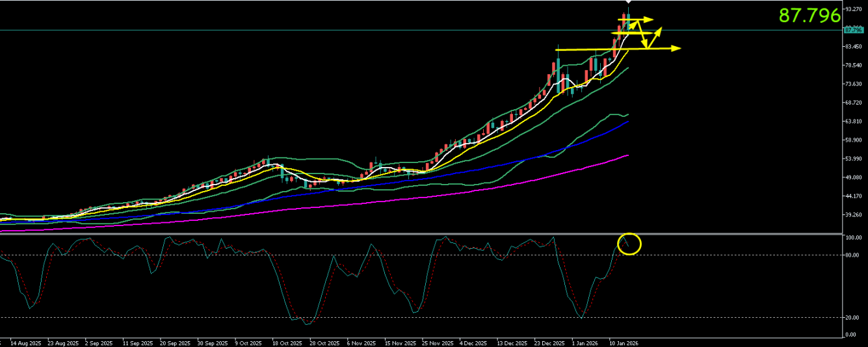Click the 93.270 price axis label
Screen dimensions: 868x347
click(852, 9)
